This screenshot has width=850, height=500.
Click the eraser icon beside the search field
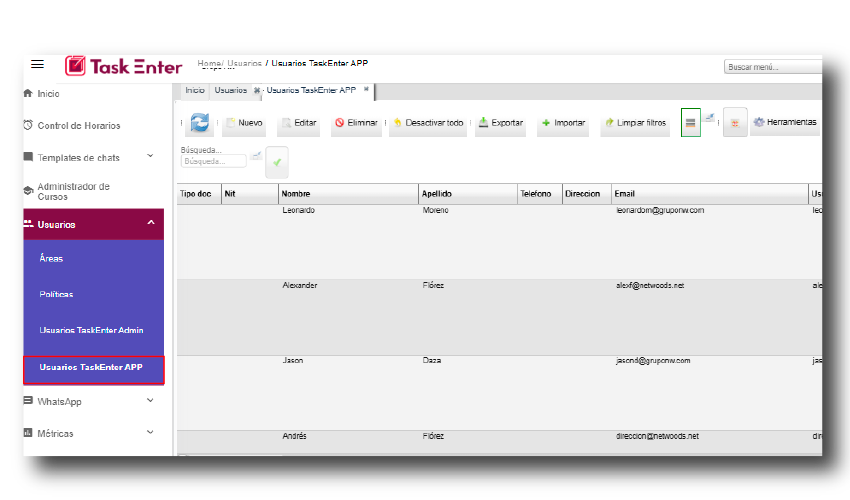point(256,156)
